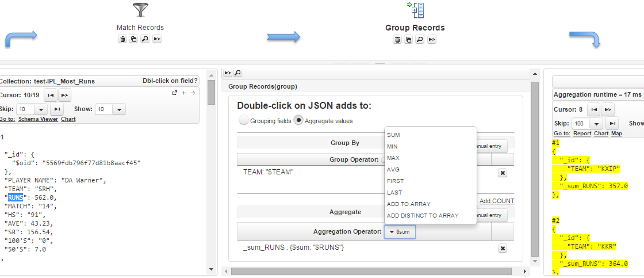The height and width of the screenshot is (278, 644).
Task: Remove the TEAM group-by field with X
Action: pos(502,173)
